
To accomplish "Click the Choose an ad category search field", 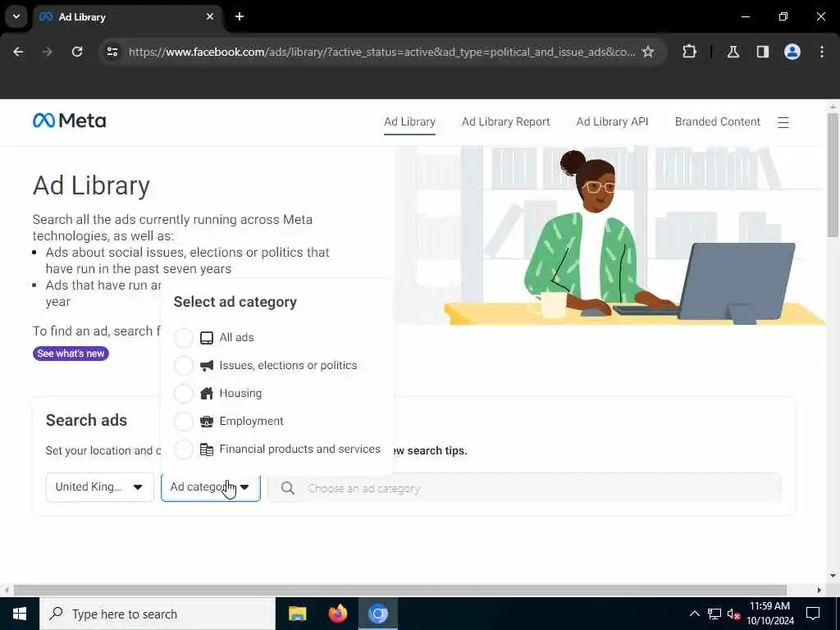I will tap(524, 488).
